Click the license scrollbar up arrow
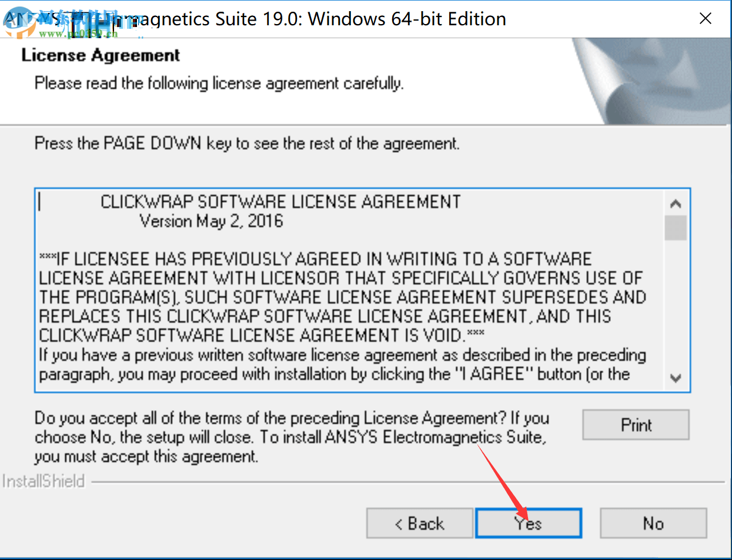732x560 pixels. (676, 204)
